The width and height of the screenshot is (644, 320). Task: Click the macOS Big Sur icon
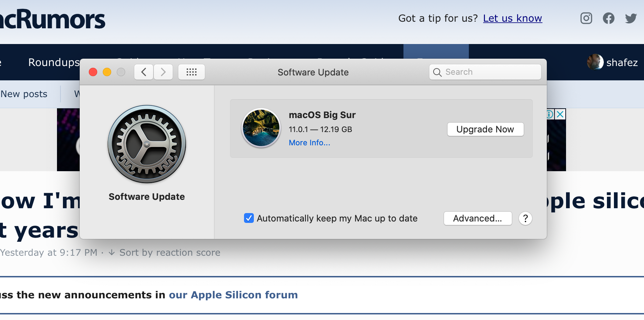pyautogui.click(x=261, y=128)
